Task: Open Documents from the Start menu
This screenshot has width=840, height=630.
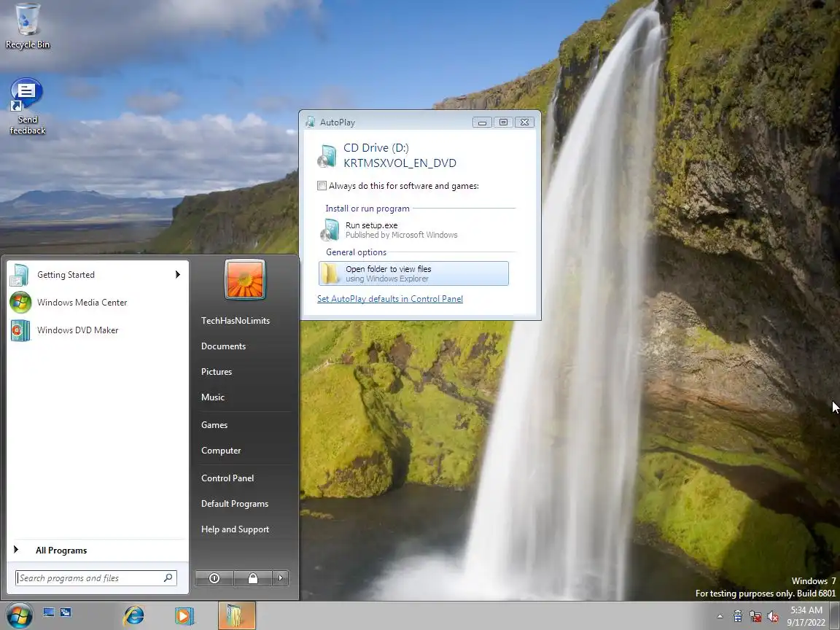Action: coord(223,346)
